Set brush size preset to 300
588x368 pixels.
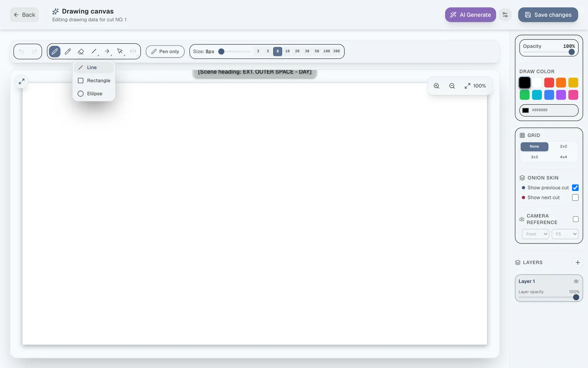336,51
